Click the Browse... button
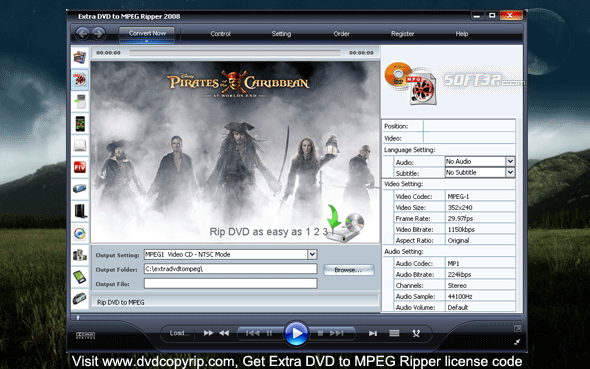Viewport: 590px width, 369px height. [348, 270]
